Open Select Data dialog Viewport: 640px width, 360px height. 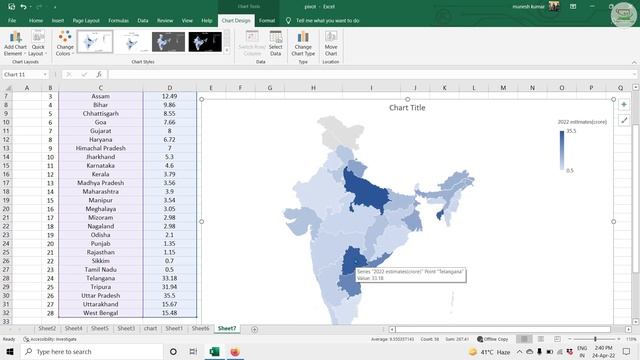[x=276, y=44]
